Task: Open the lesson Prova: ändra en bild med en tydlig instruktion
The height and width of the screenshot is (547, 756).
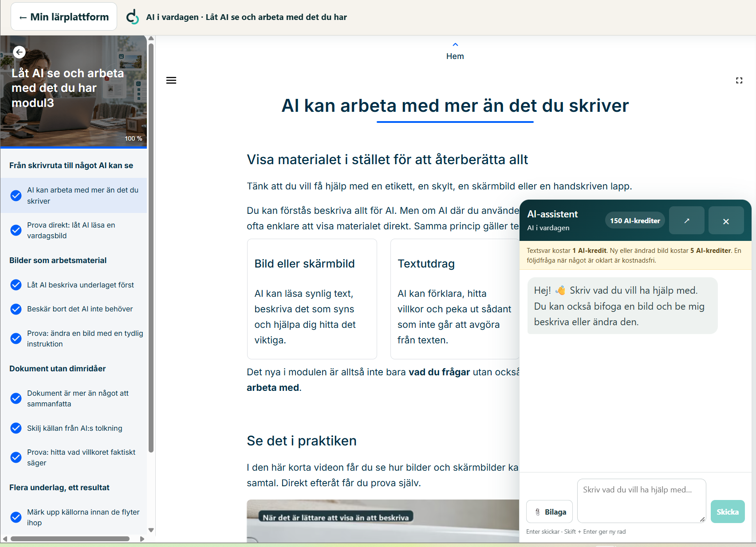Action: 74,338
